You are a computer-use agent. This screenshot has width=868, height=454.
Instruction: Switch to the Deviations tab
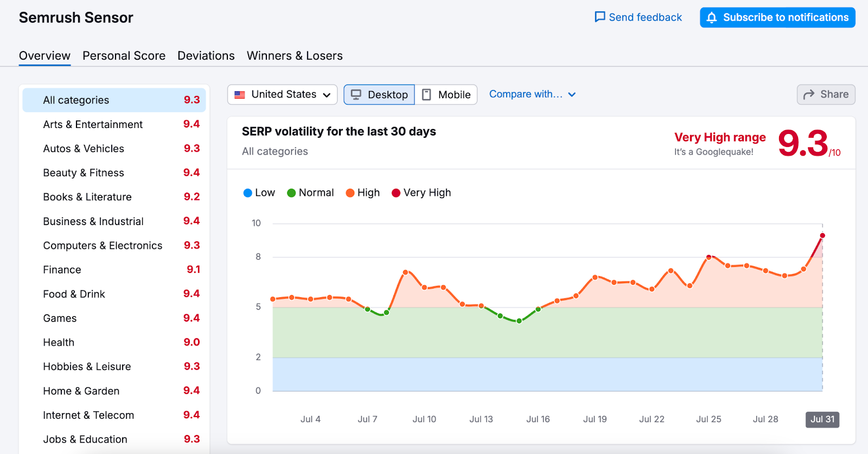tap(206, 56)
